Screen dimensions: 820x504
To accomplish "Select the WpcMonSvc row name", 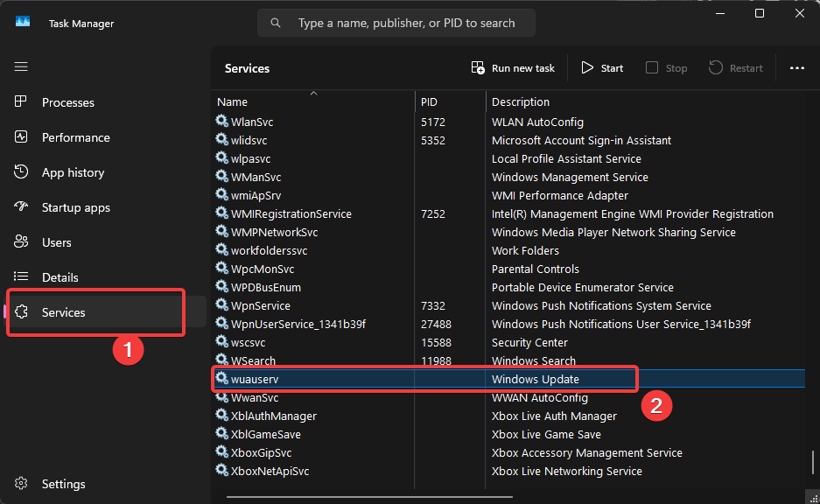I will point(263,269).
